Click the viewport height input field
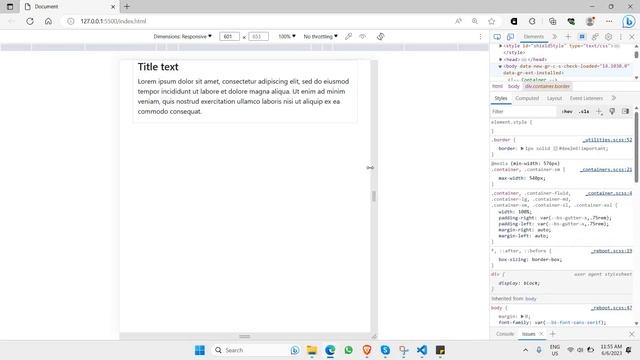Image resolution: width=640 pixels, height=360 pixels. tap(258, 36)
